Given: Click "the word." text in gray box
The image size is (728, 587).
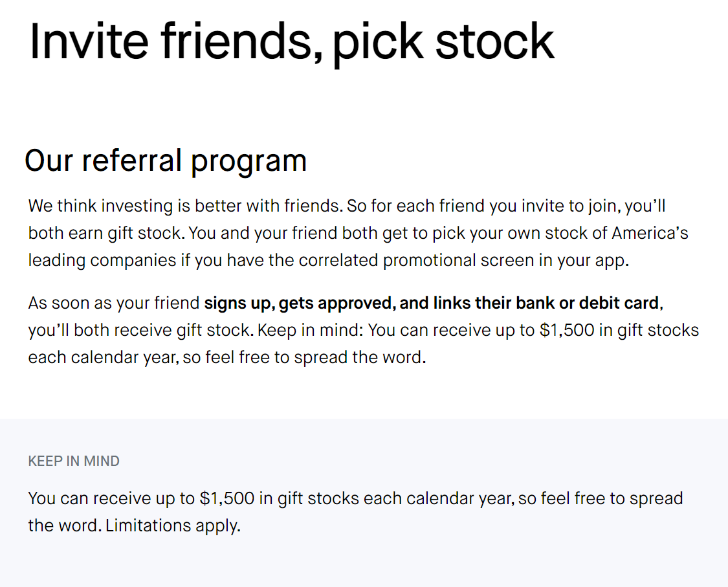Looking at the screenshot, I should pyautogui.click(x=65, y=526).
